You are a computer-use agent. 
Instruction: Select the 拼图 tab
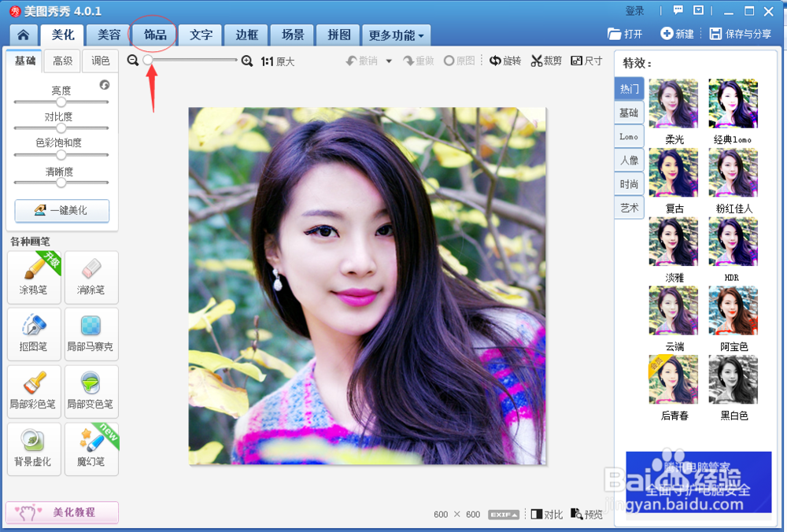[338, 35]
